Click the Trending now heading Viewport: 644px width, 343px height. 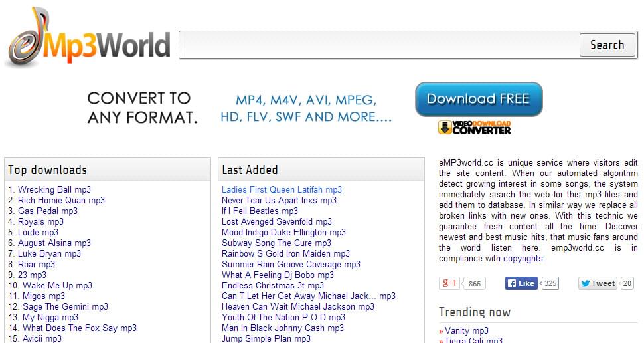point(475,312)
